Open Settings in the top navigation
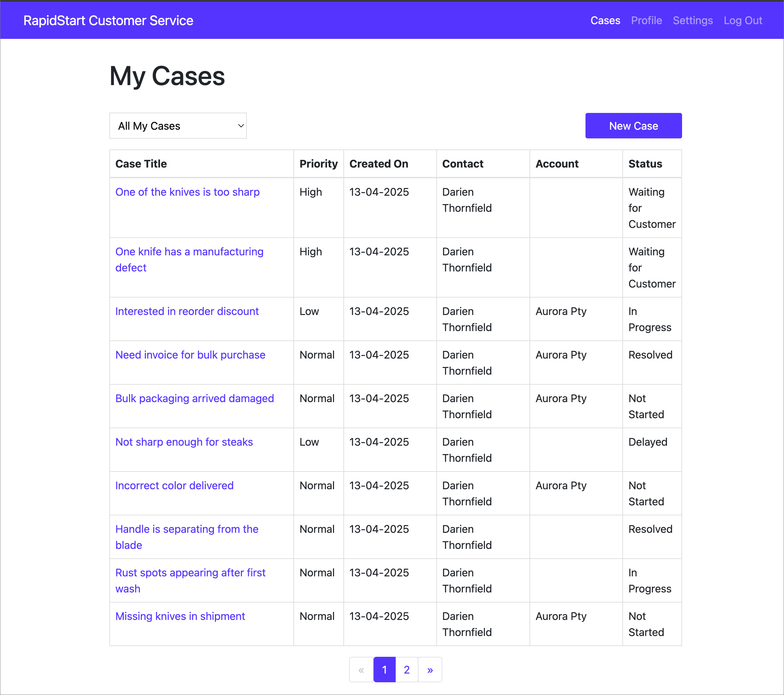This screenshot has width=784, height=695. point(692,20)
